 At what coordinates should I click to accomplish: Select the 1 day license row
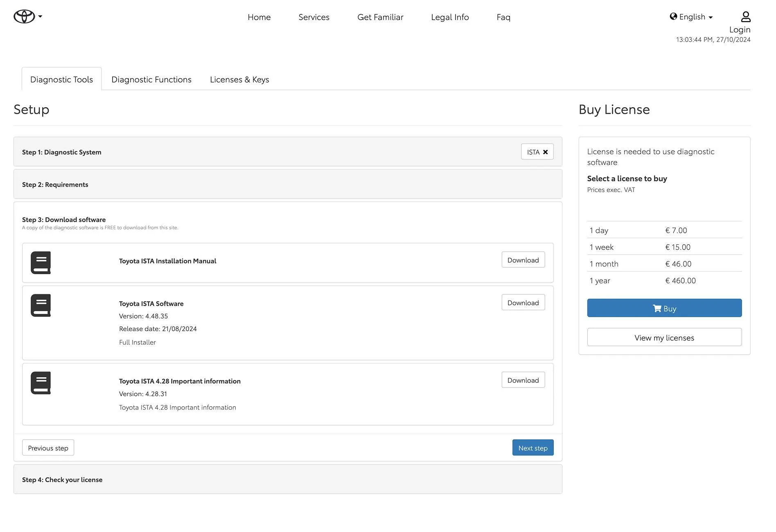pos(664,230)
